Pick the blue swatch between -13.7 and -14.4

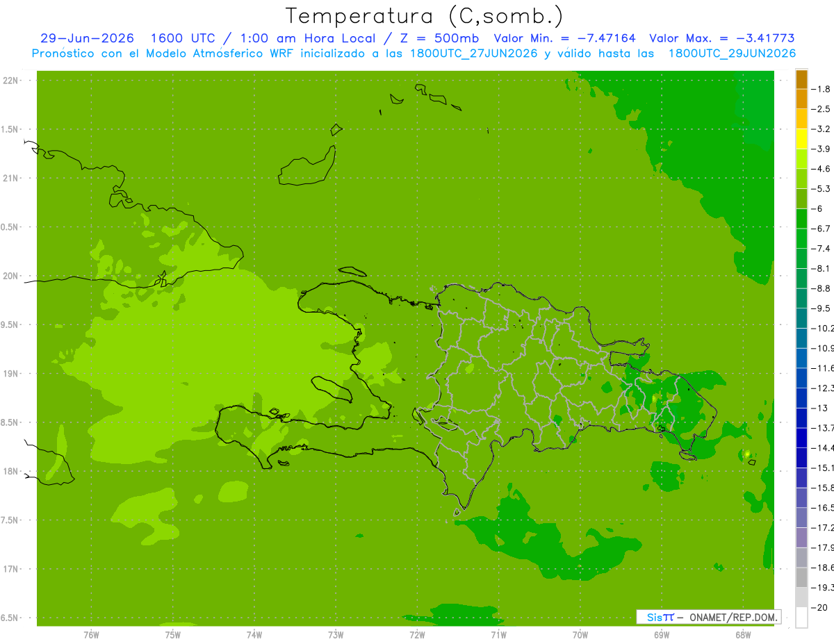(x=801, y=438)
